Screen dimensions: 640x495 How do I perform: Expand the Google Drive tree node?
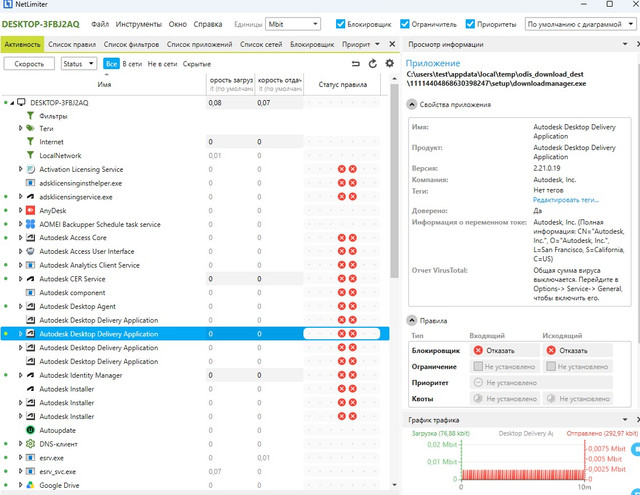pos(20,485)
